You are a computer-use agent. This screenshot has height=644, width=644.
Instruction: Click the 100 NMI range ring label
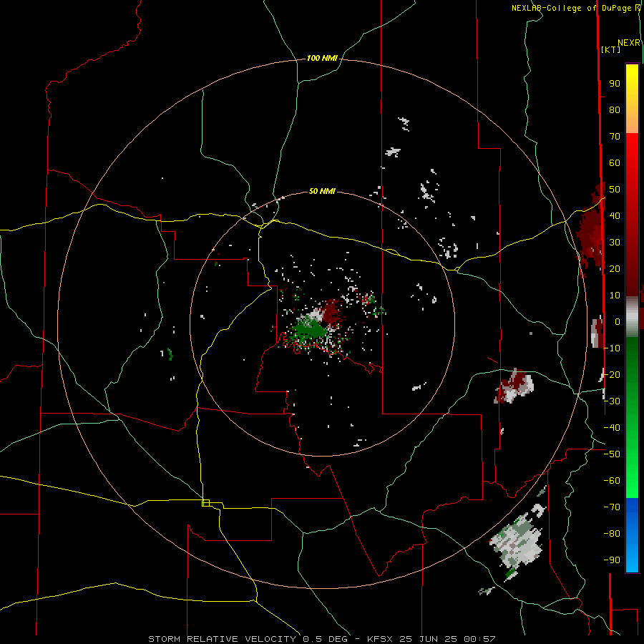coord(322,59)
